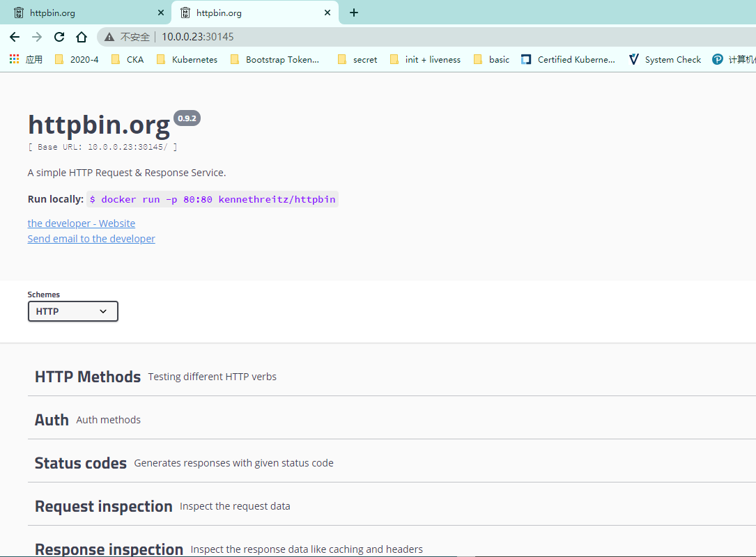Click the 0.9.2 version badge
Viewport: 756px width, 557px height.
pos(187,118)
